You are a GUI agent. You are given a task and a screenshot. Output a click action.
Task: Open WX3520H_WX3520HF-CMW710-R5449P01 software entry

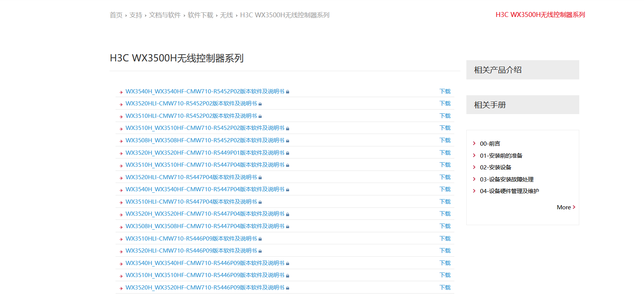205,153
